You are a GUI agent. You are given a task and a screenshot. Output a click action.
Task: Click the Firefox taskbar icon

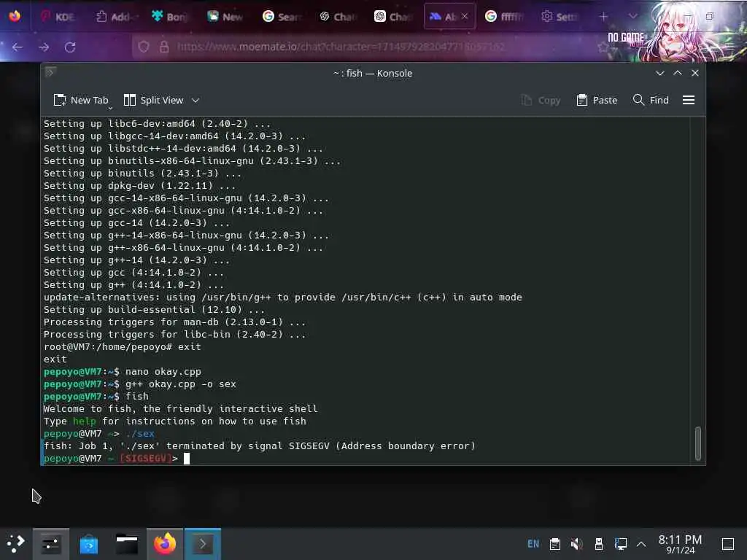(165, 544)
